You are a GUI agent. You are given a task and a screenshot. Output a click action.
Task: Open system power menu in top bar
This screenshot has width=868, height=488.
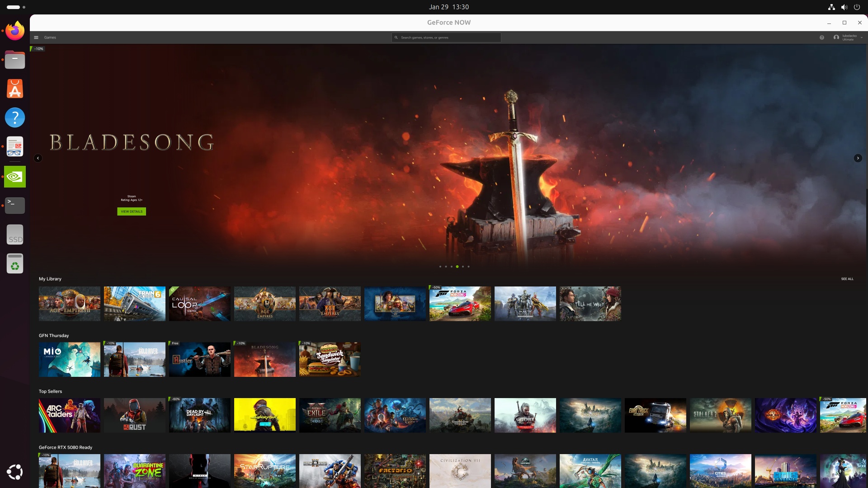click(x=856, y=7)
